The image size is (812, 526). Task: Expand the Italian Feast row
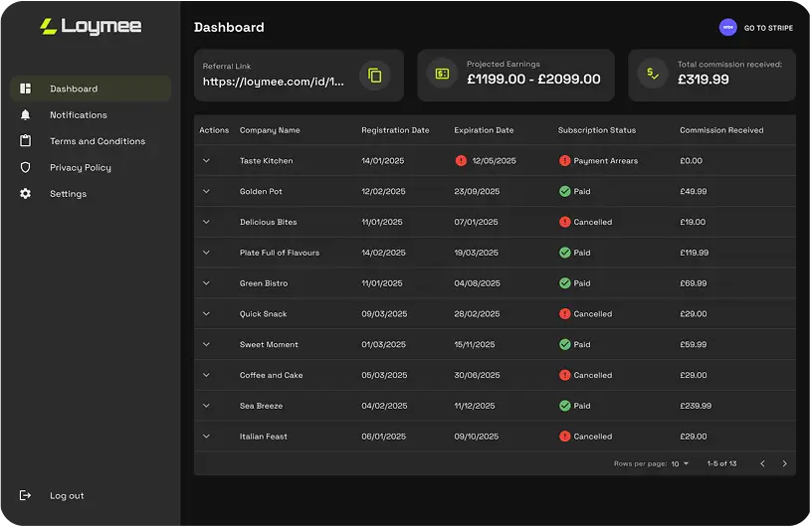click(207, 437)
